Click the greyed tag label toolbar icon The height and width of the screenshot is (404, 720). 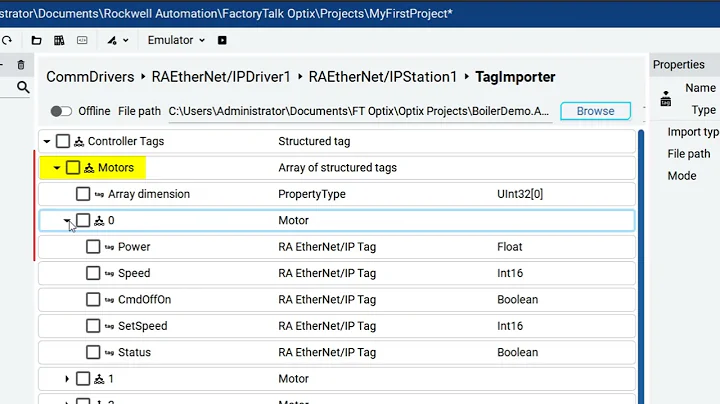tap(82, 40)
